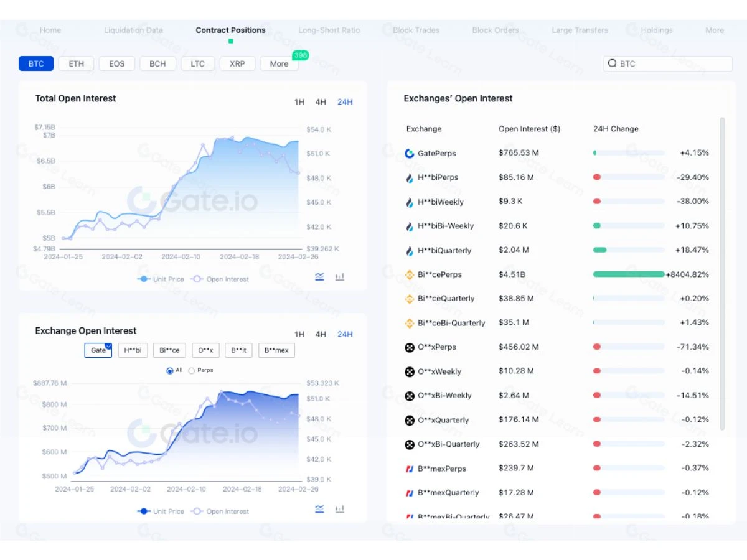Toggle Open Interest legend in Exchange Open Interest chart

pos(220,511)
